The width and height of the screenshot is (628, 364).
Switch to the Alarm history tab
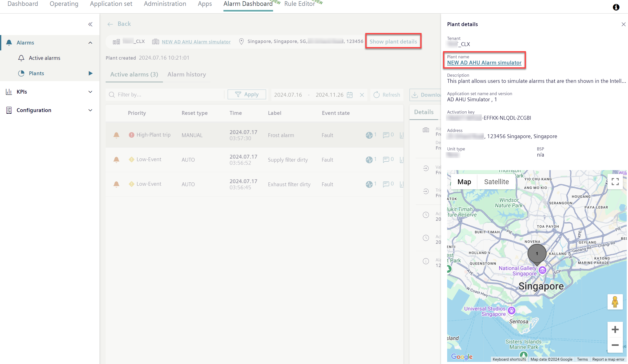coord(186,74)
